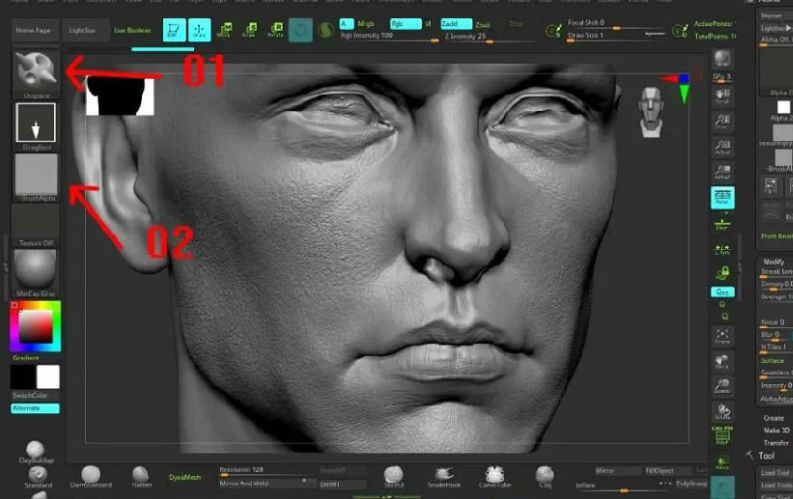The height and width of the screenshot is (499, 793).
Task: Click the Actual size icon
Action: (722, 147)
